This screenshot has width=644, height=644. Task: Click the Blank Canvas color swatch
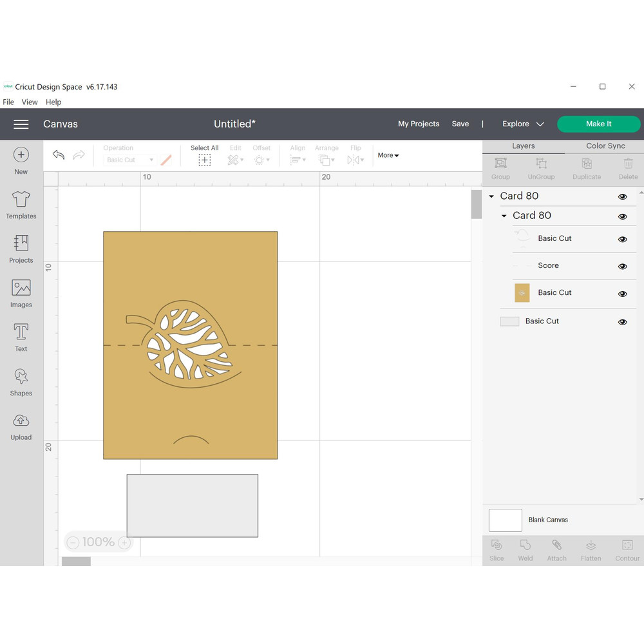tap(506, 520)
